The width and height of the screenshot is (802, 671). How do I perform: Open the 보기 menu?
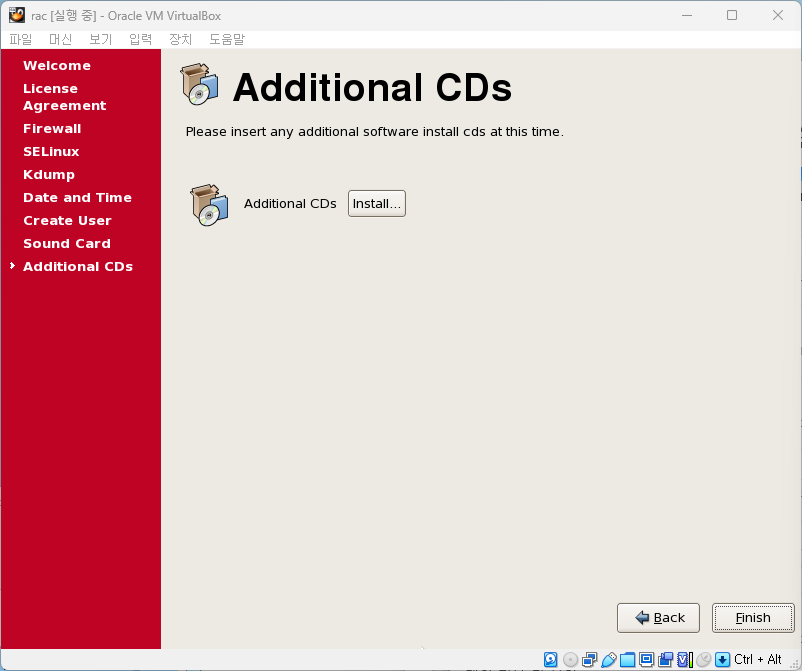[100, 39]
